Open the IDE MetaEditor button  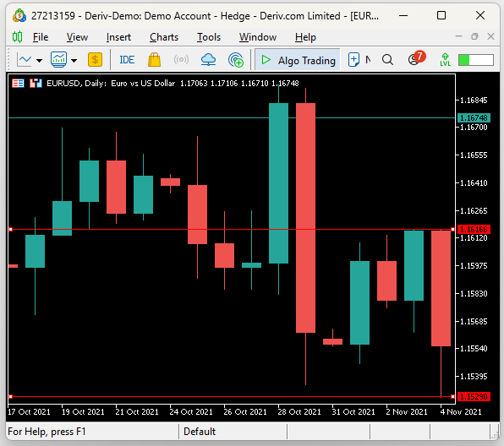pyautogui.click(x=127, y=60)
